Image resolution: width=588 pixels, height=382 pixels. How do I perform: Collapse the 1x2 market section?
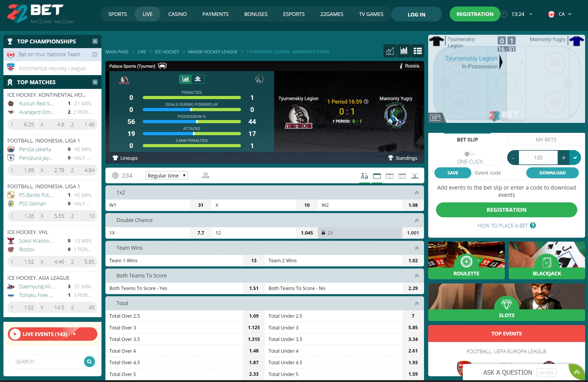click(x=417, y=193)
